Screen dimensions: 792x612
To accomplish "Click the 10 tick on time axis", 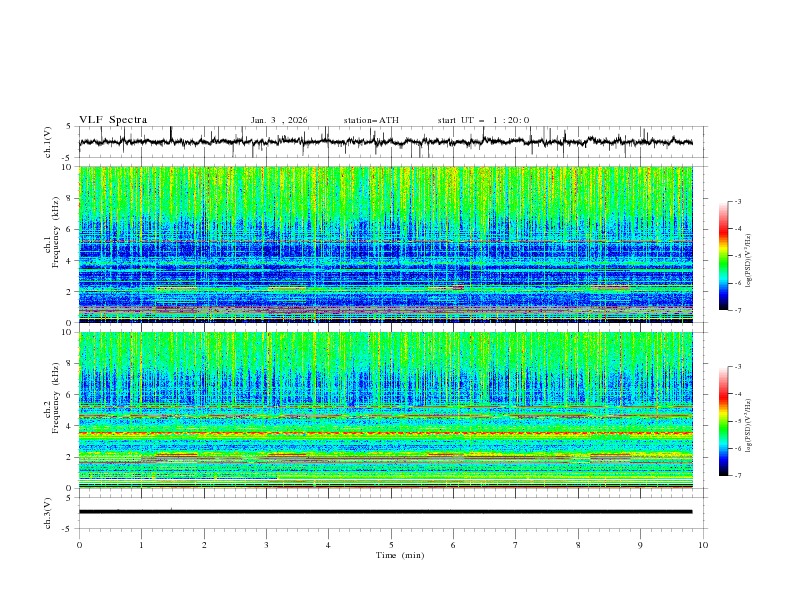I will [x=703, y=545].
